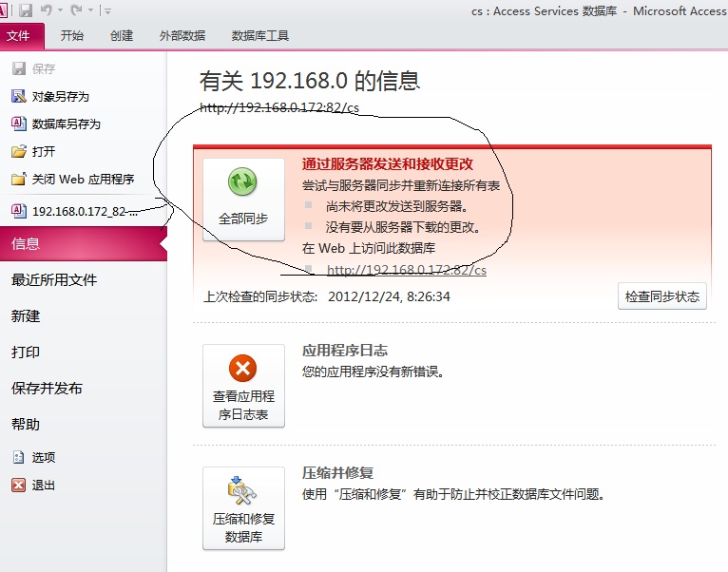Viewport: 728px width, 572px height.
Task: Click the red 退出 exit icon
Action: (x=19, y=486)
